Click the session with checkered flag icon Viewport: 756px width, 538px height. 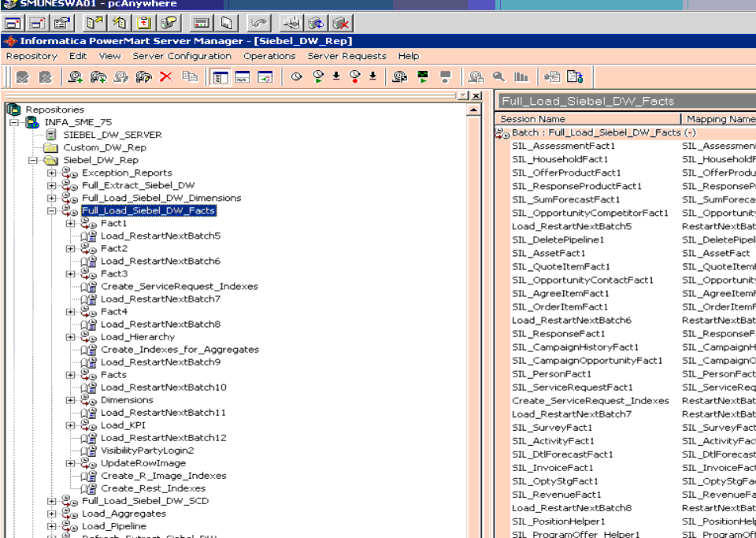pos(399,76)
